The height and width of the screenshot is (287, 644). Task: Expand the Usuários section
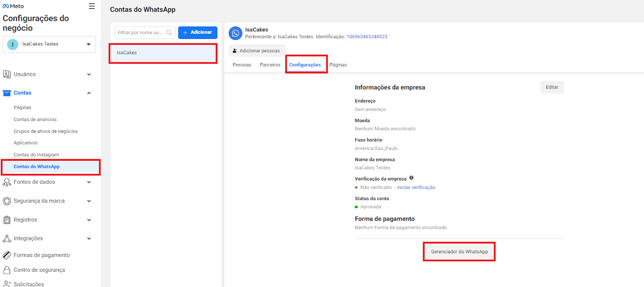tap(89, 74)
